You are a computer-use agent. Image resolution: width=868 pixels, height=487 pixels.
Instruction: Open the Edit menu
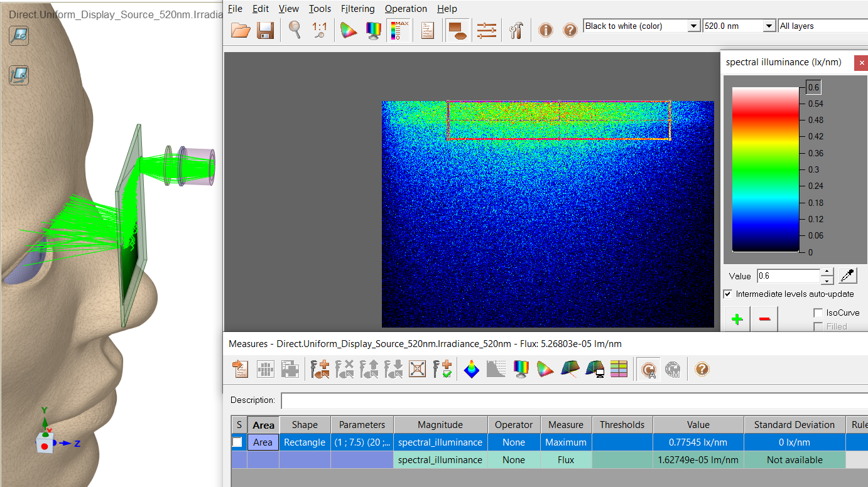tap(261, 9)
